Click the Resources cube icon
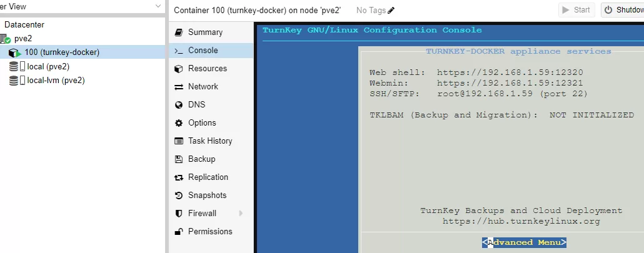This screenshot has width=644, height=253. tap(179, 69)
